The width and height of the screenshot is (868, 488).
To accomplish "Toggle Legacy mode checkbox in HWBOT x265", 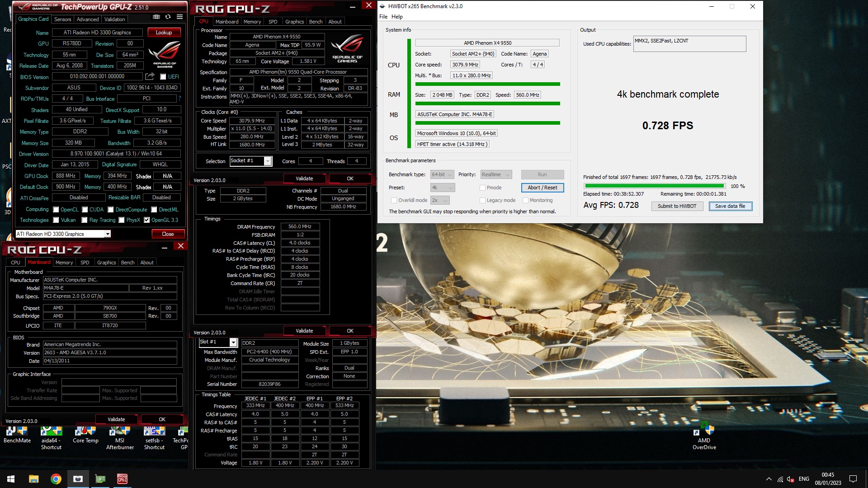I will coord(482,200).
